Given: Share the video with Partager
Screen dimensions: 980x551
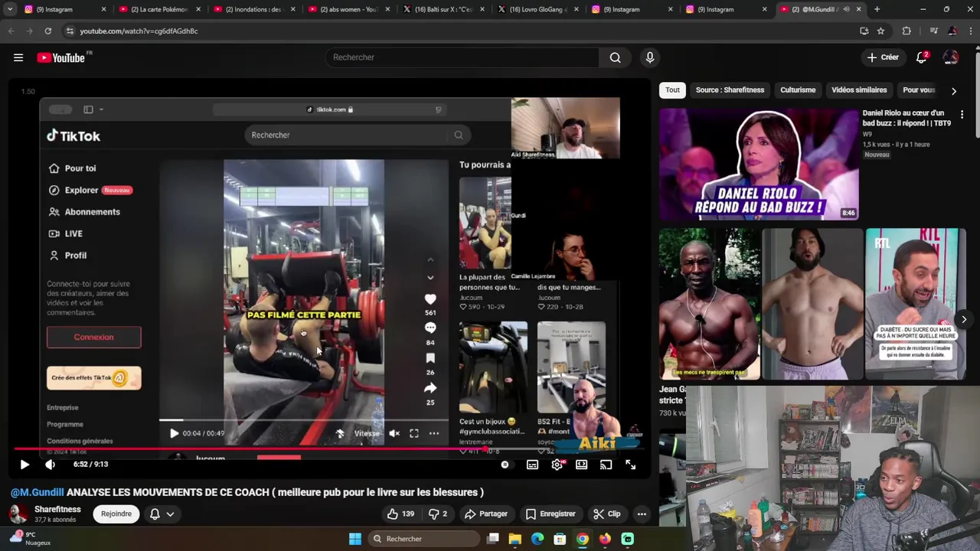Looking at the screenshot, I should click(486, 514).
